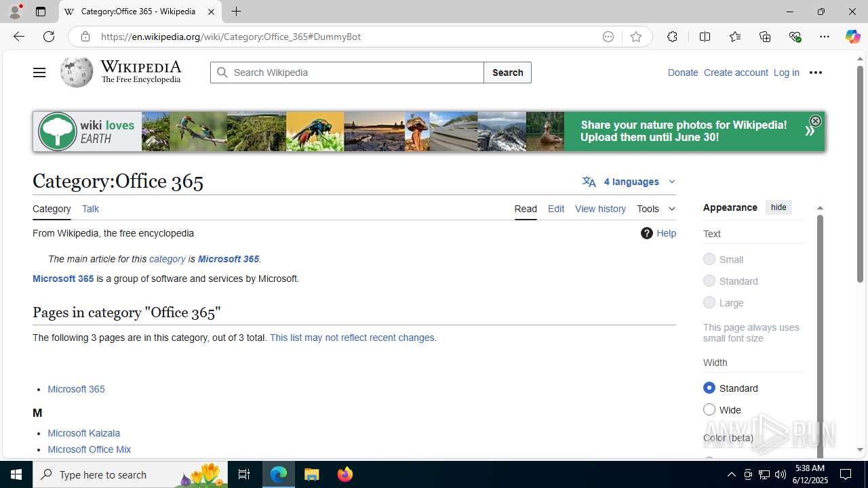Launch Firefox from the taskbar
The width and height of the screenshot is (868, 488).
point(345,474)
